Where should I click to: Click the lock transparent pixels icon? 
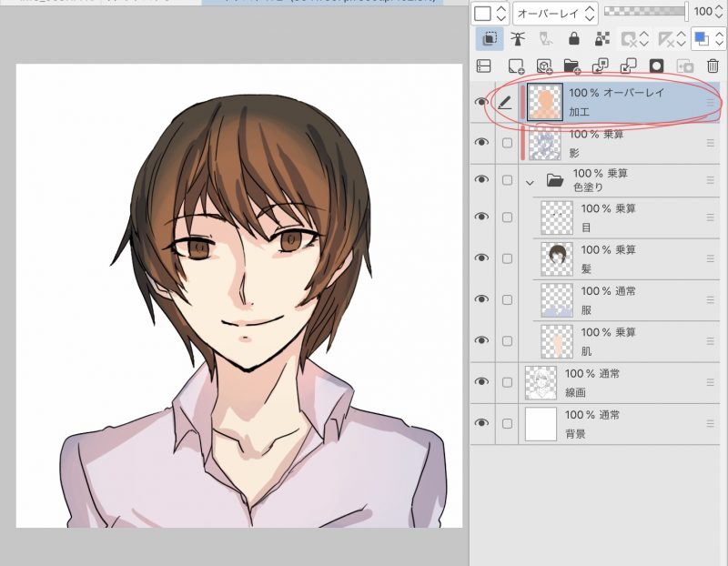pyautogui.click(x=602, y=39)
